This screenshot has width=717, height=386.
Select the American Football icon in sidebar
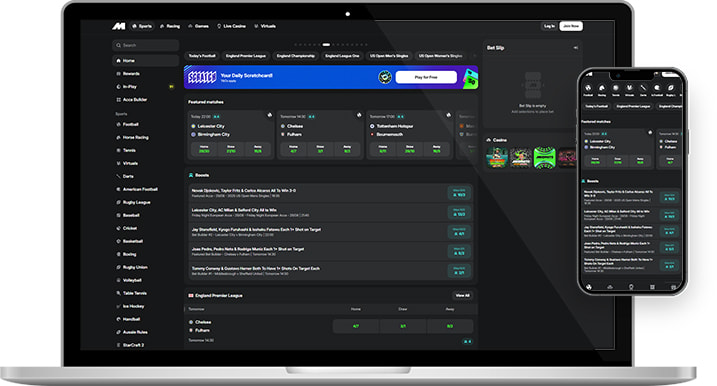click(118, 189)
